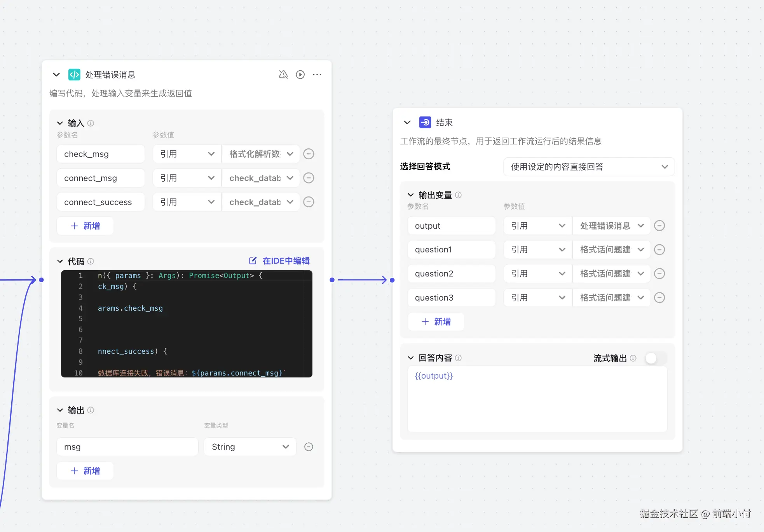Open the String variable type dropdown
The height and width of the screenshot is (532, 764).
250,447
